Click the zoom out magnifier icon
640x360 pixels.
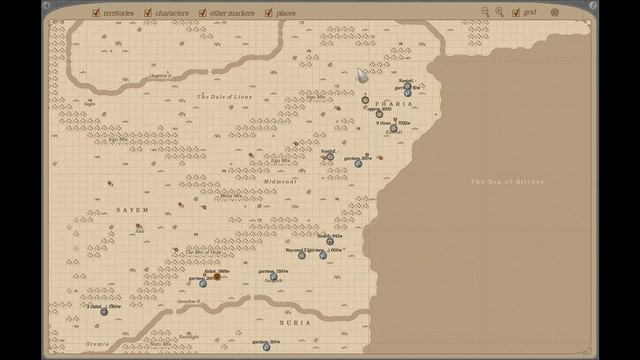[x=485, y=12]
